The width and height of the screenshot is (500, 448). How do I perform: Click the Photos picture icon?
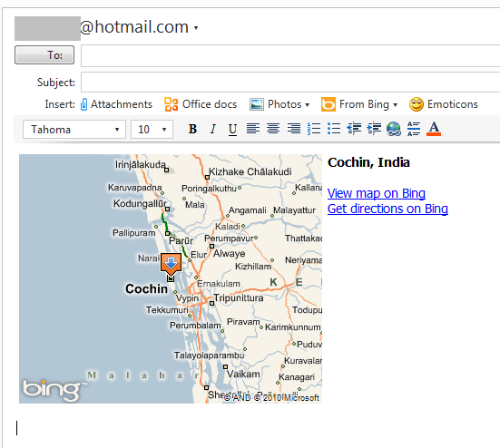257,104
